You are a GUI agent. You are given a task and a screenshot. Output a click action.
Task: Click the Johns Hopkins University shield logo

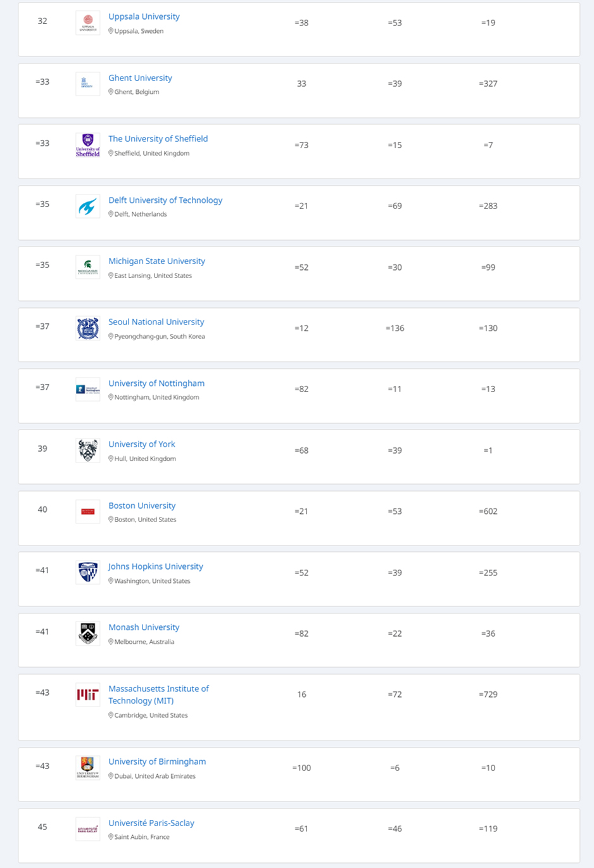point(87,573)
